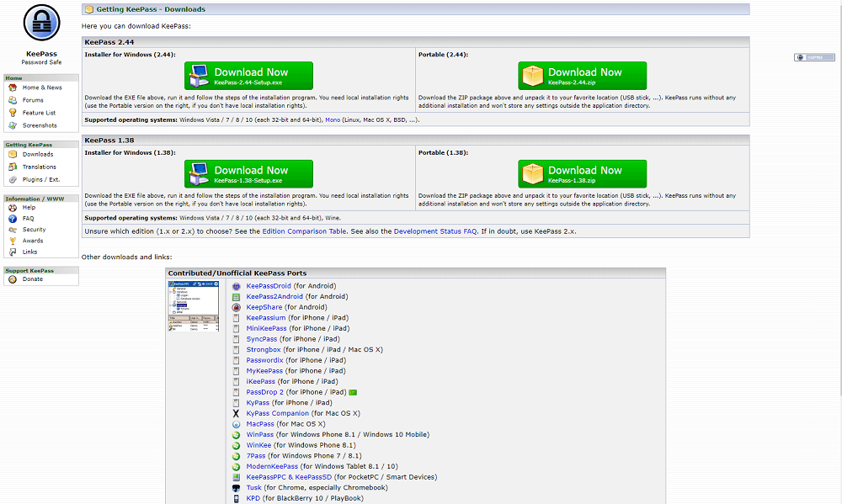The height and width of the screenshot is (504, 842).
Task: Open the KeePassium link
Action: click(266, 318)
